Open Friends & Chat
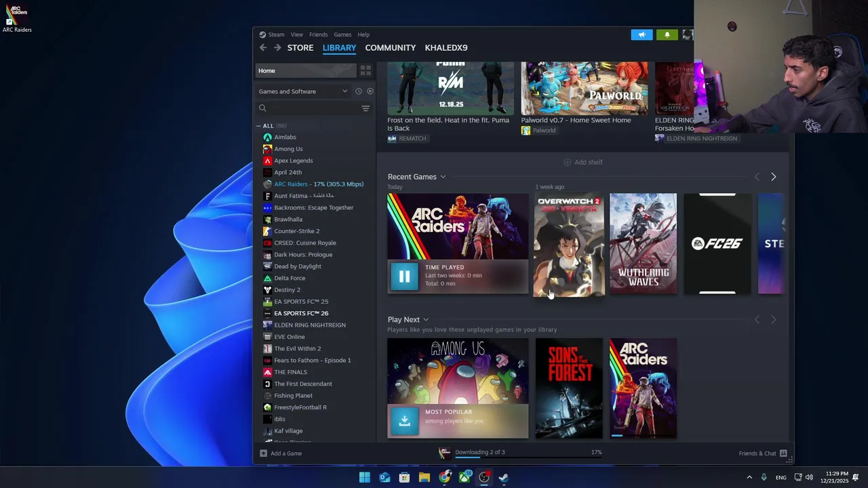The width and height of the screenshot is (868, 488). (x=763, y=453)
